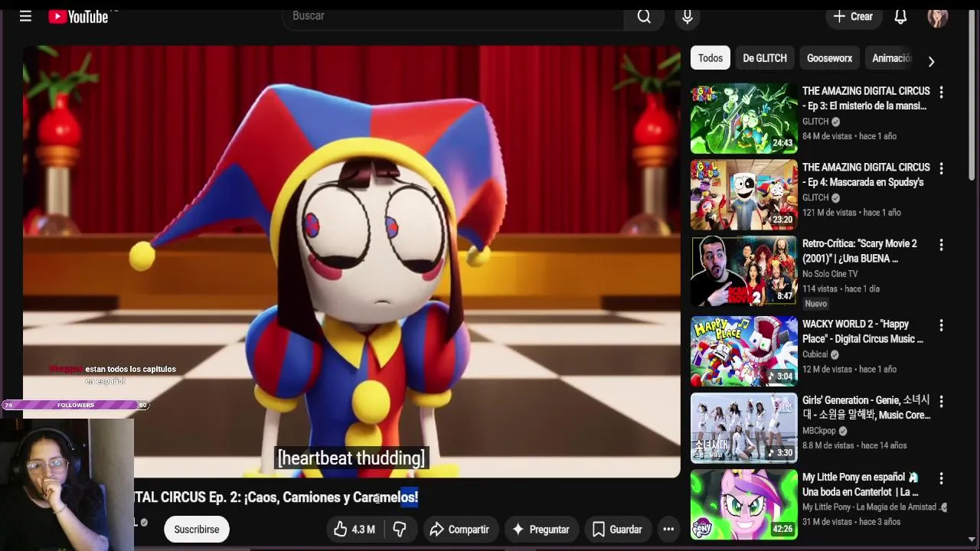The image size is (980, 551).
Task: Open the YouTube hamburger guide menu
Action: (25, 16)
